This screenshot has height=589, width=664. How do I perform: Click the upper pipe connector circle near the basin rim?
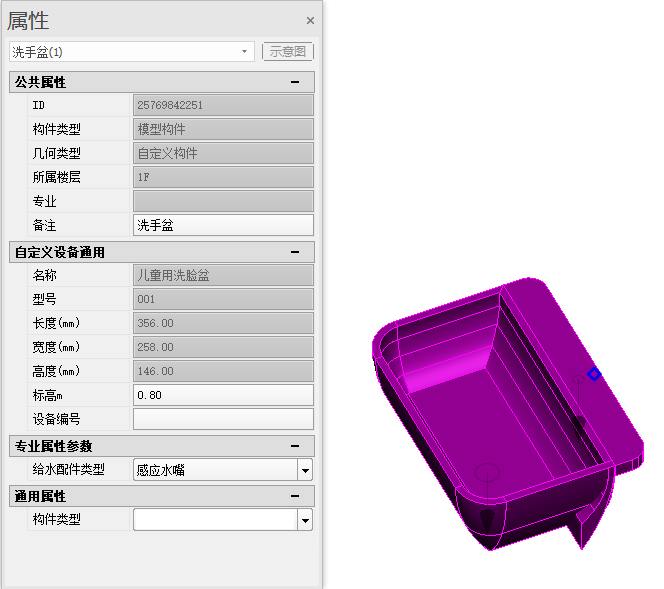[x=578, y=379]
